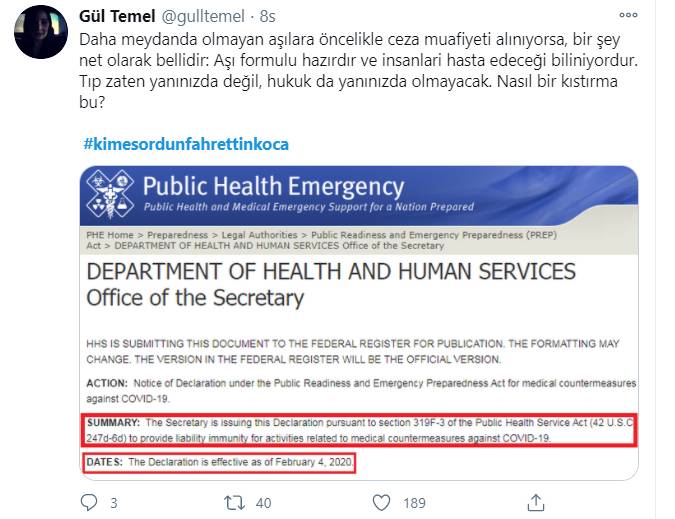The image size is (675, 519).
Task: Open share options via the share icon
Action: coord(536,503)
